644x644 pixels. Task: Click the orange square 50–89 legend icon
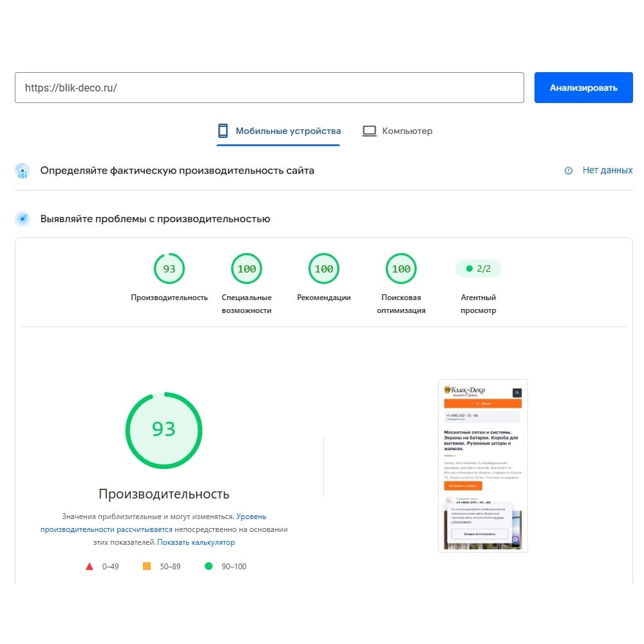(147, 566)
